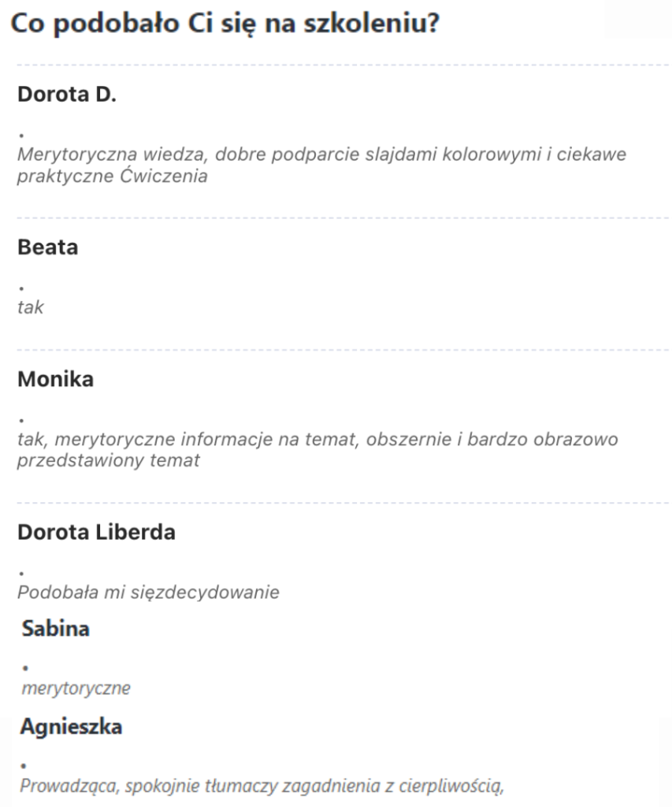This screenshot has height=807, width=672.
Task: Select the reviewer name Agnieszka
Action: coord(71,727)
